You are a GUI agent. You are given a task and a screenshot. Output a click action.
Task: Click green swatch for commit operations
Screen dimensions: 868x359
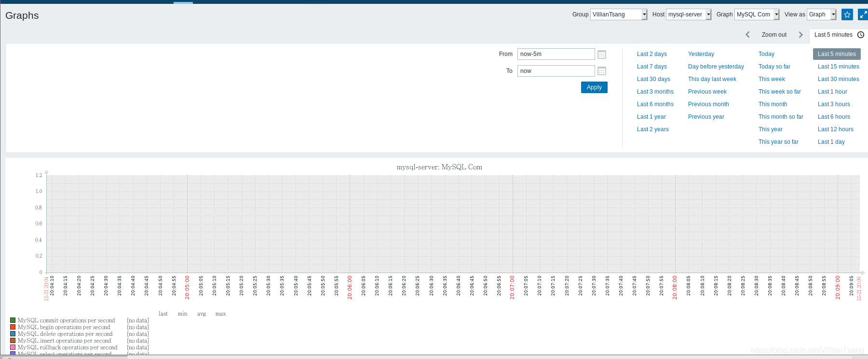point(13,320)
